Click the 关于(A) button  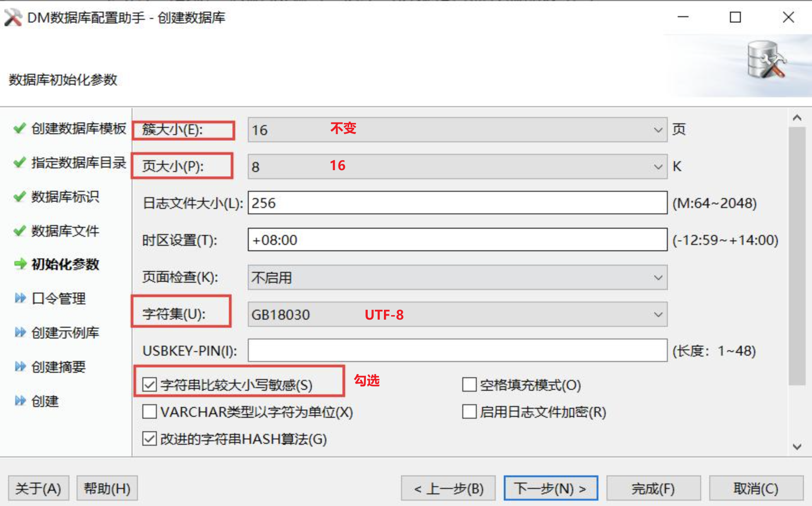[x=38, y=488]
